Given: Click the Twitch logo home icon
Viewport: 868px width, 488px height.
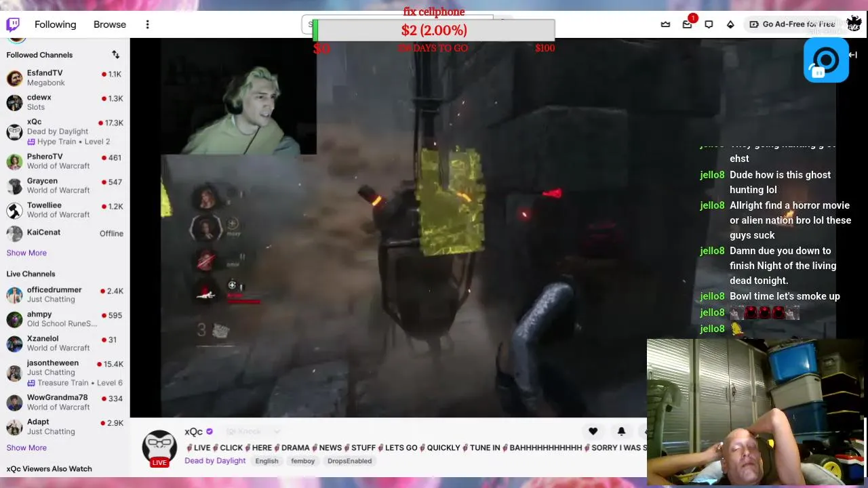Looking at the screenshot, I should tap(13, 24).
